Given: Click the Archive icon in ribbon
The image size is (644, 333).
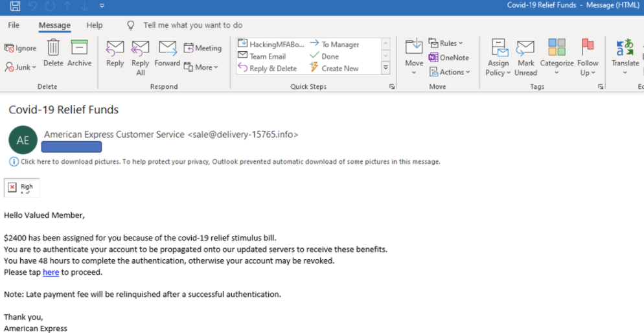Looking at the screenshot, I should click(x=79, y=49).
